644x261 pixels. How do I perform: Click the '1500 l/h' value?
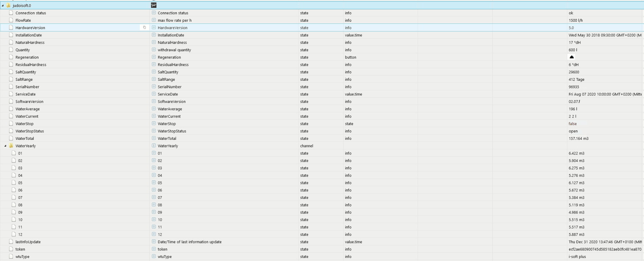[576, 20]
